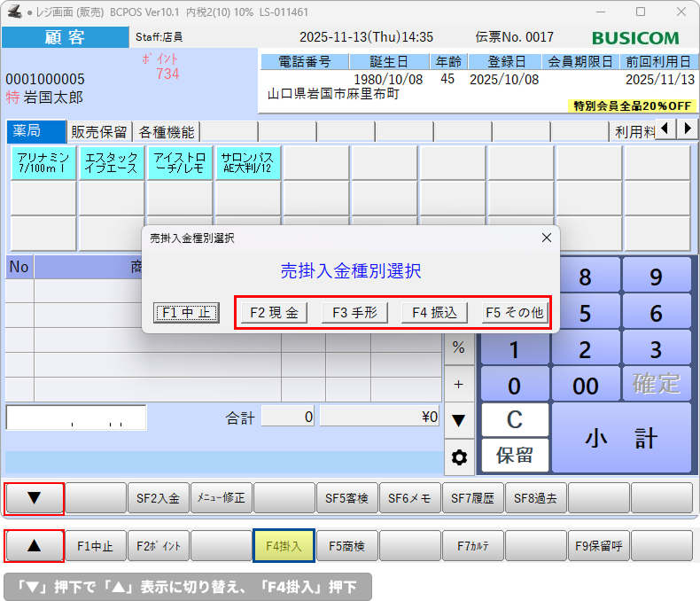Click the barcode input field

[x=76, y=418]
